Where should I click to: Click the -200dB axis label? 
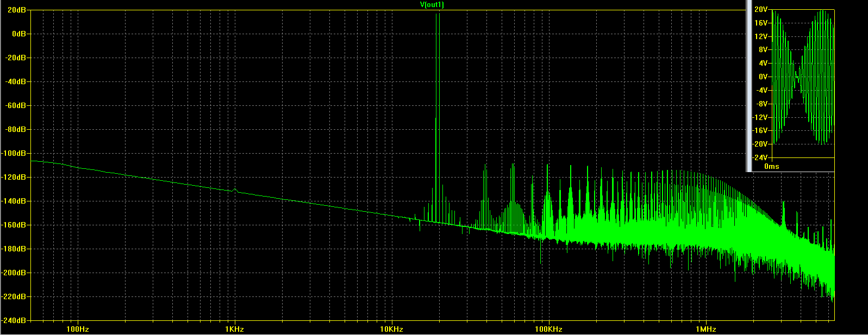14,273
